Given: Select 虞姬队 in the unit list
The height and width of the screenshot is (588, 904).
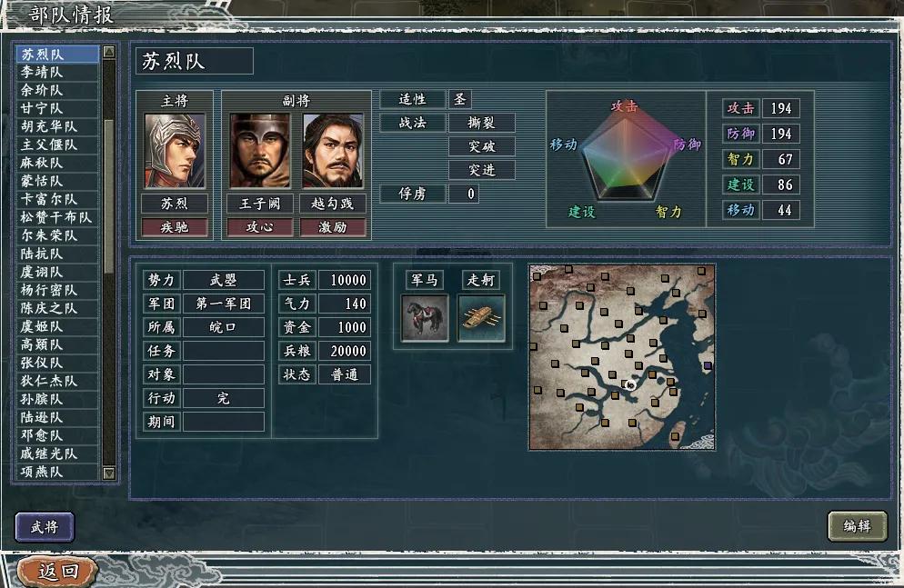Looking at the screenshot, I should [57, 326].
